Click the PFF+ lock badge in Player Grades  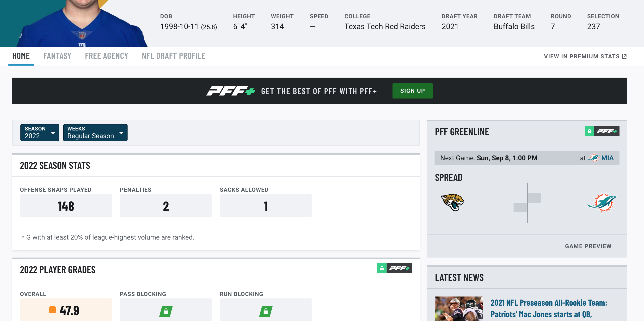(x=394, y=268)
